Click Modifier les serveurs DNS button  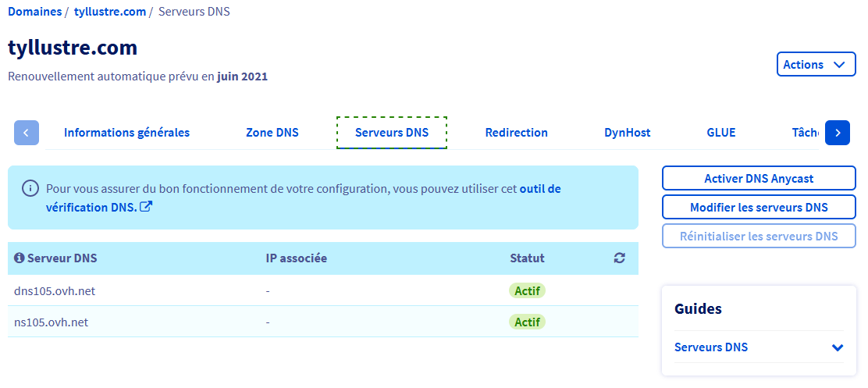click(759, 208)
